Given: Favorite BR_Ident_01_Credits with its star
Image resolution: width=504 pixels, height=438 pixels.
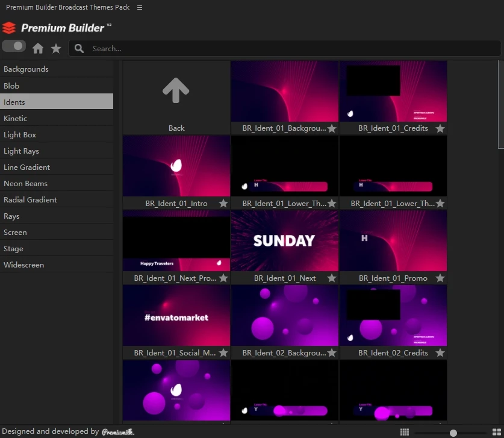Looking at the screenshot, I should [x=440, y=128].
